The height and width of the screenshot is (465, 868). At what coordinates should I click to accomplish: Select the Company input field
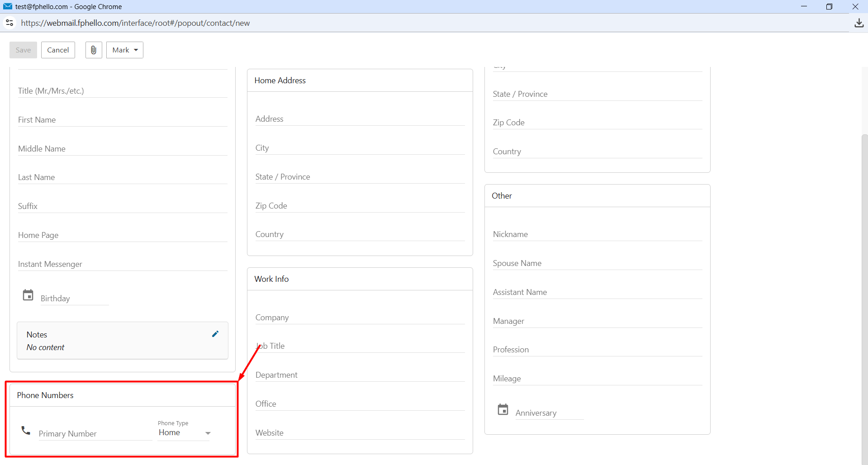pyautogui.click(x=360, y=318)
